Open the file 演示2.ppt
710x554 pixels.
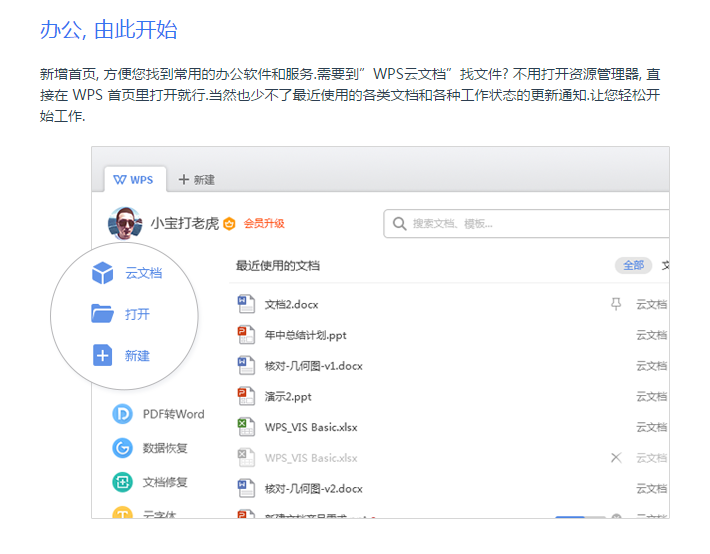288,397
